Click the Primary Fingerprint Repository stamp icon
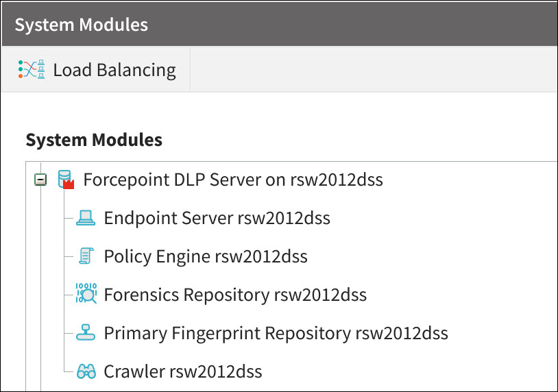Screen dimensions: 558x392 pyautogui.click(x=86, y=333)
